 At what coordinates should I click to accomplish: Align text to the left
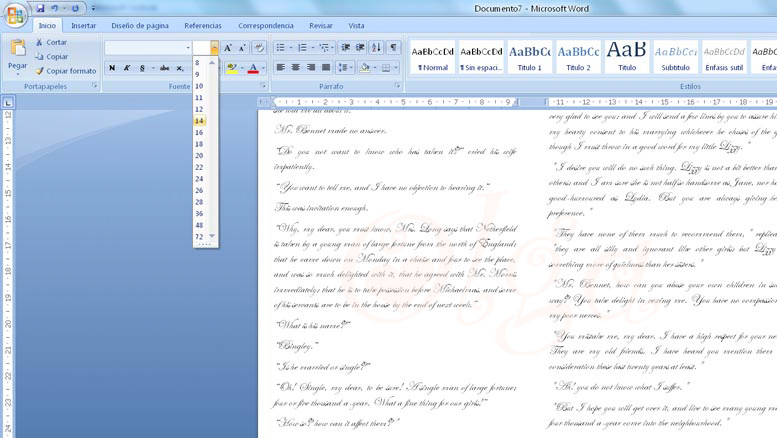280,67
